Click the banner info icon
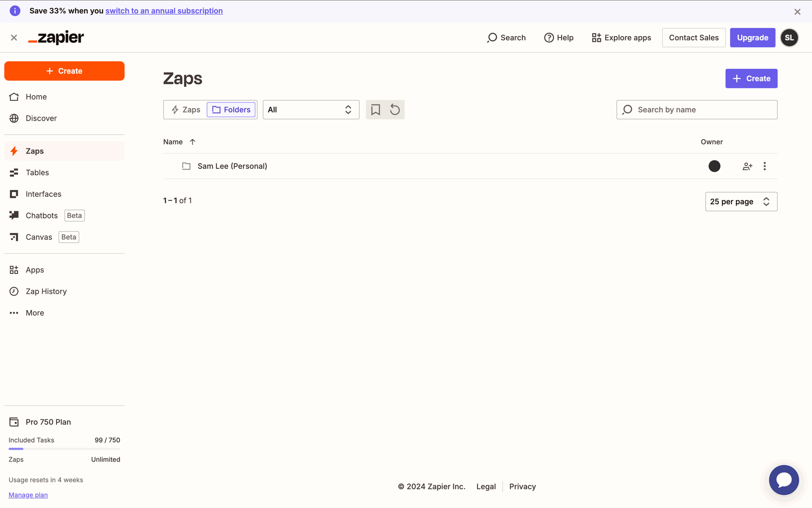 pyautogui.click(x=15, y=11)
